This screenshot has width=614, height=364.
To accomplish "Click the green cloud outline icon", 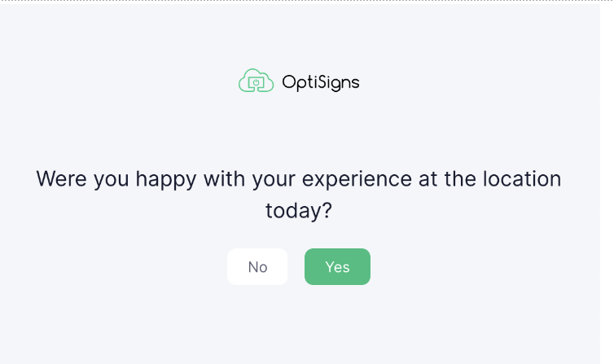I will point(256,81).
